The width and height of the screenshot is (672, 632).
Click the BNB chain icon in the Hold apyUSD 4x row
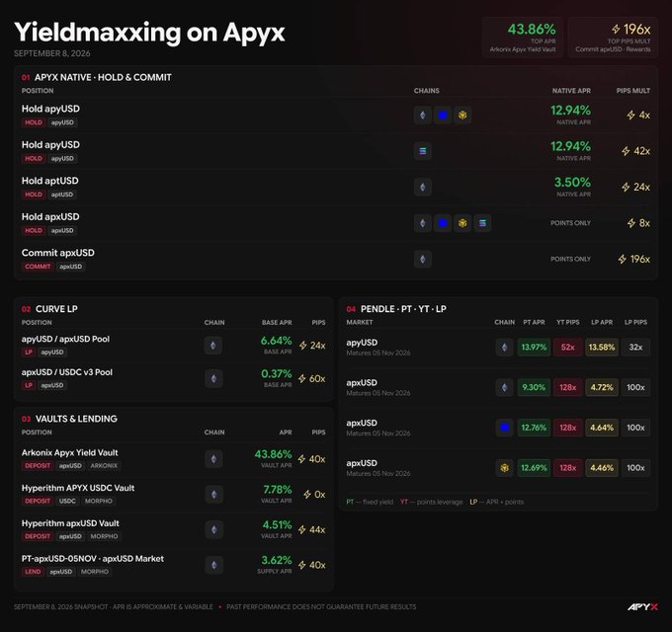click(462, 116)
